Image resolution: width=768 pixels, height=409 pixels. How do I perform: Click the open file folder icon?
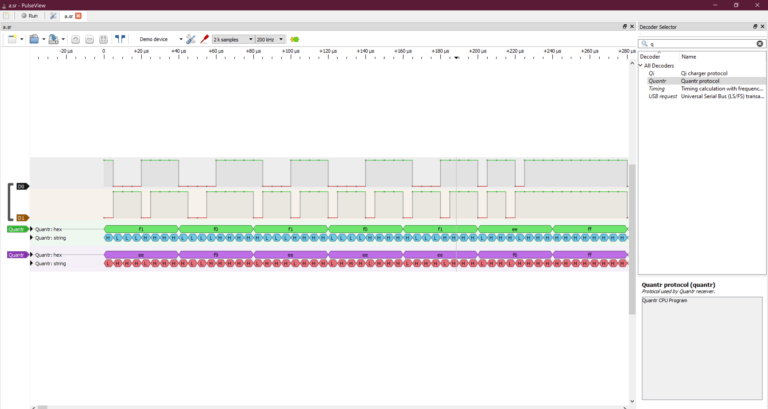pyautogui.click(x=34, y=39)
